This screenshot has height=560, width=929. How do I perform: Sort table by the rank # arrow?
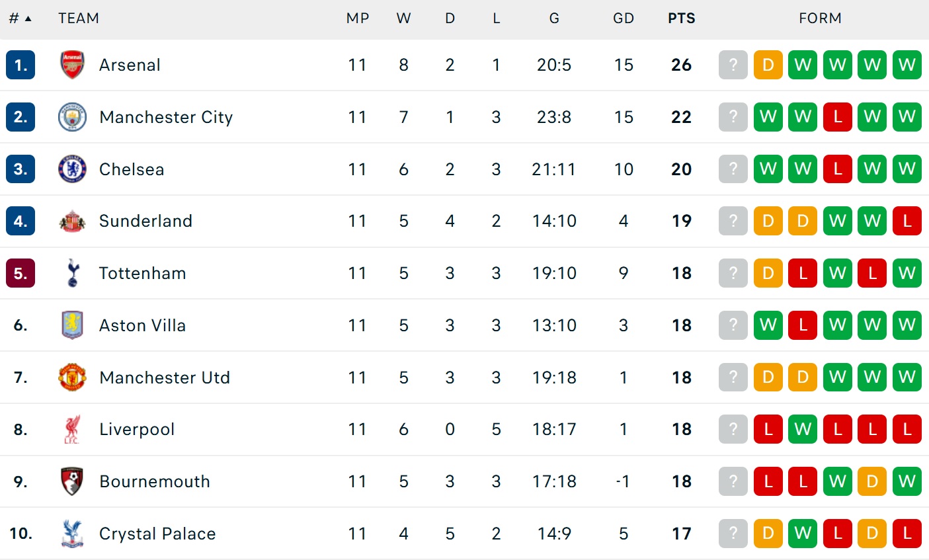28,19
